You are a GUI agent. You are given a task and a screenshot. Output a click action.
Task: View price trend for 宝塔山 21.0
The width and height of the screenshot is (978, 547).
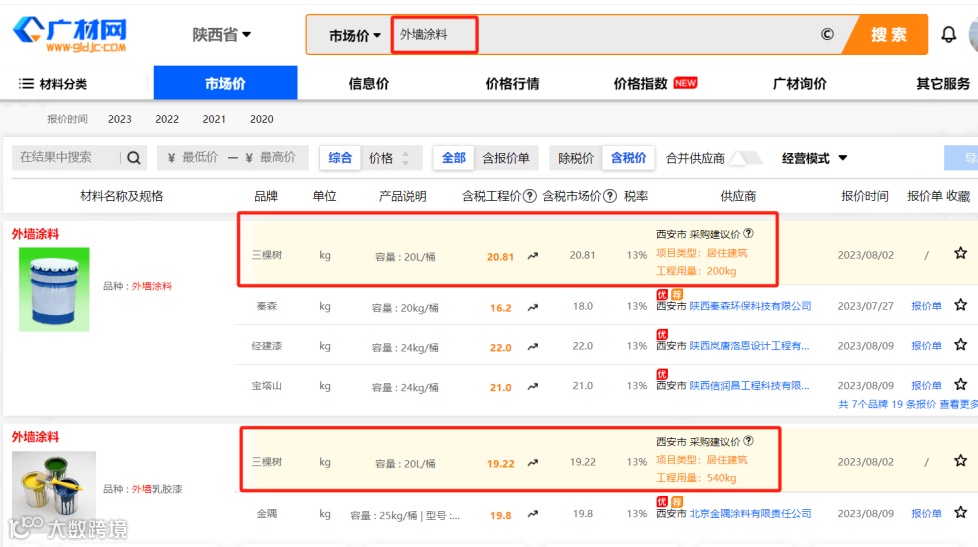533,387
